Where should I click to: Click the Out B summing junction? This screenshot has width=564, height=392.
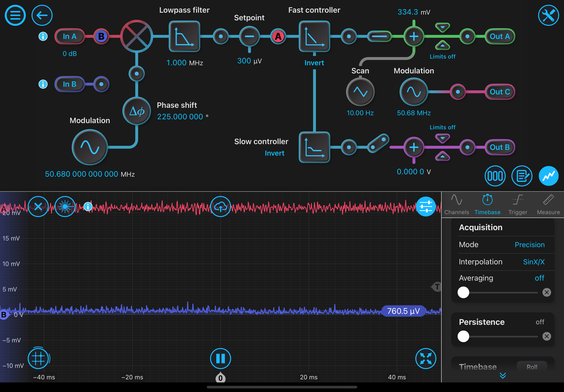[x=414, y=147]
